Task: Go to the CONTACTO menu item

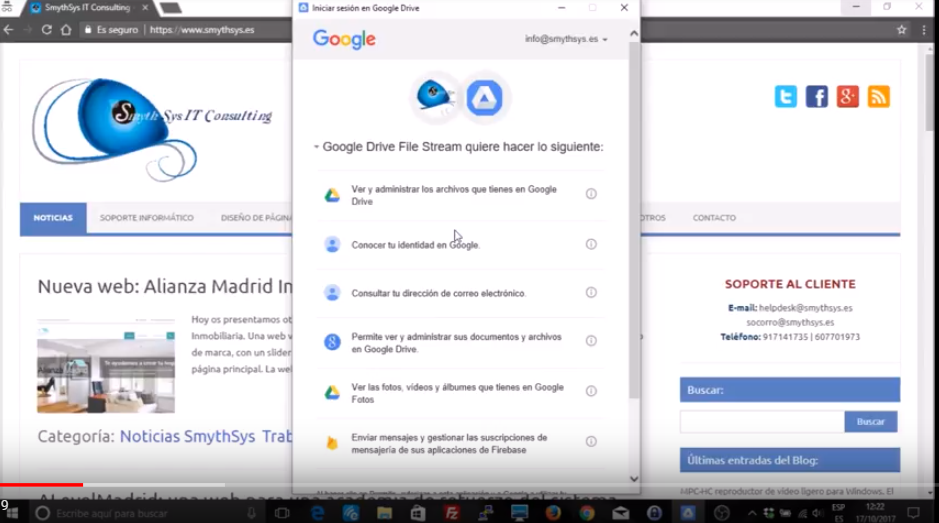Action: tap(714, 218)
